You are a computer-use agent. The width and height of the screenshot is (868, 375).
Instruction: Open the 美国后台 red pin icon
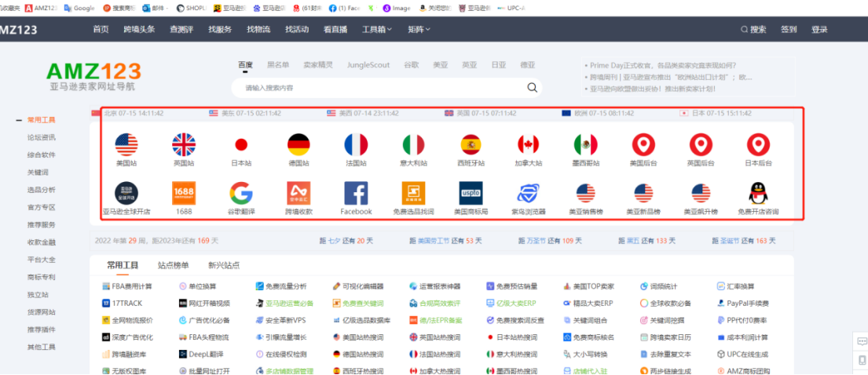click(x=643, y=145)
